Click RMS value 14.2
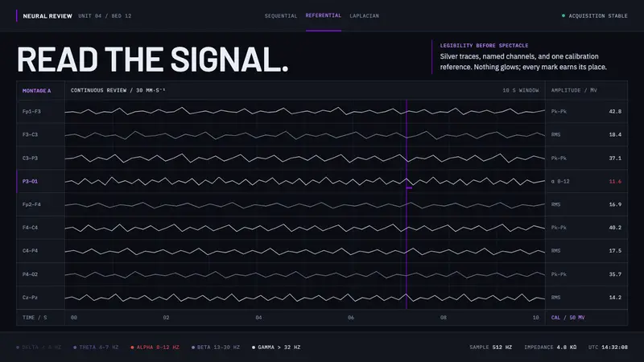Viewport: 644px width, 362px height. pos(615,298)
